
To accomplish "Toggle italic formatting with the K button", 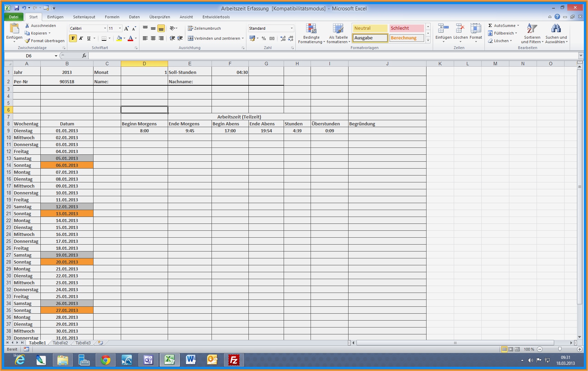I will pos(80,38).
